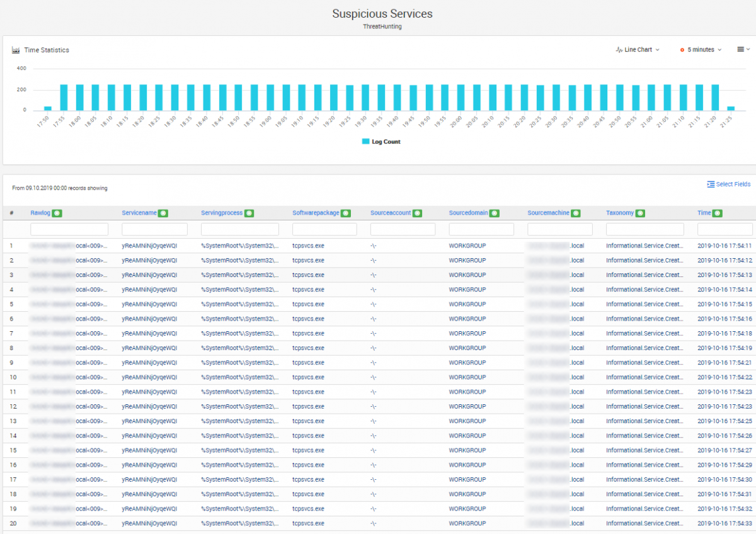Click the Suspicious Services title
This screenshot has height=534, width=756.
point(382,13)
